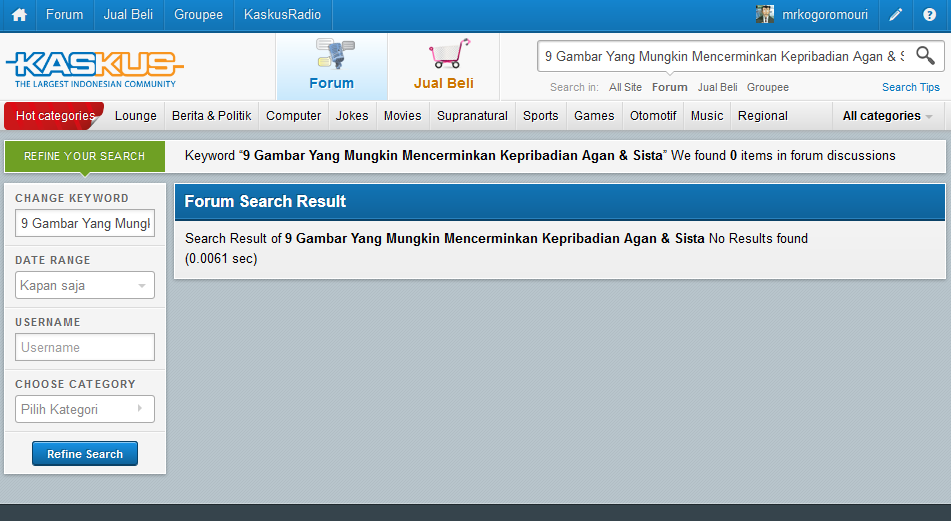
Task: Open the Supranatural category
Action: coord(472,116)
